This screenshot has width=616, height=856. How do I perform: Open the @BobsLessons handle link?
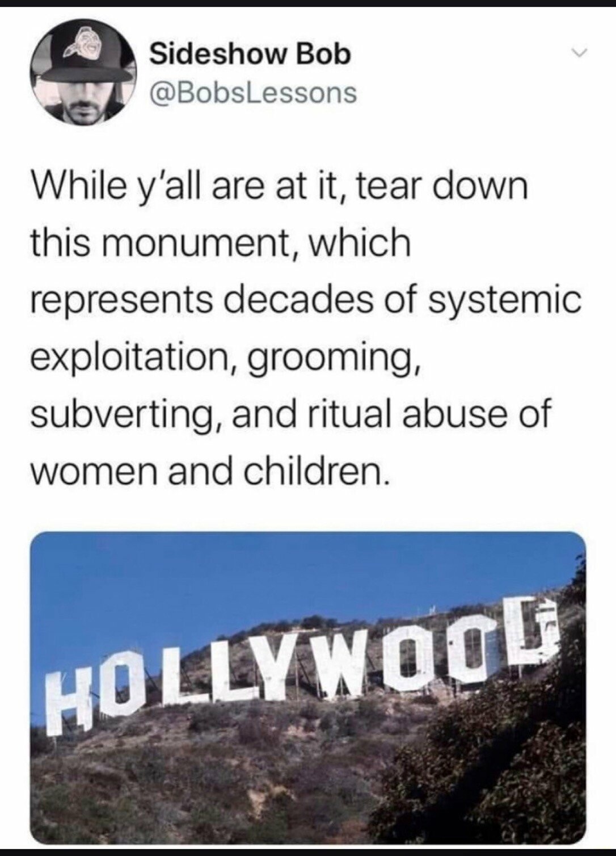pyautogui.click(x=253, y=93)
